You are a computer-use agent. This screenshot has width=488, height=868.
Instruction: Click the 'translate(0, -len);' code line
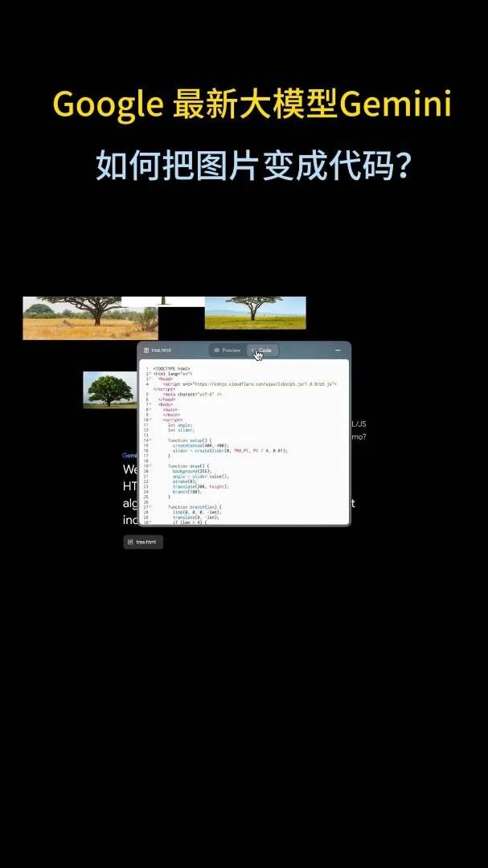[195, 517]
